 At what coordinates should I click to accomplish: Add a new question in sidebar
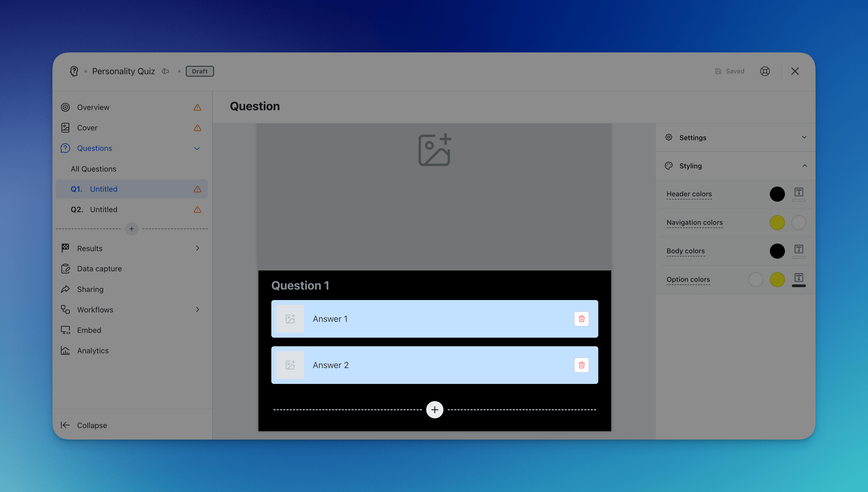click(131, 229)
